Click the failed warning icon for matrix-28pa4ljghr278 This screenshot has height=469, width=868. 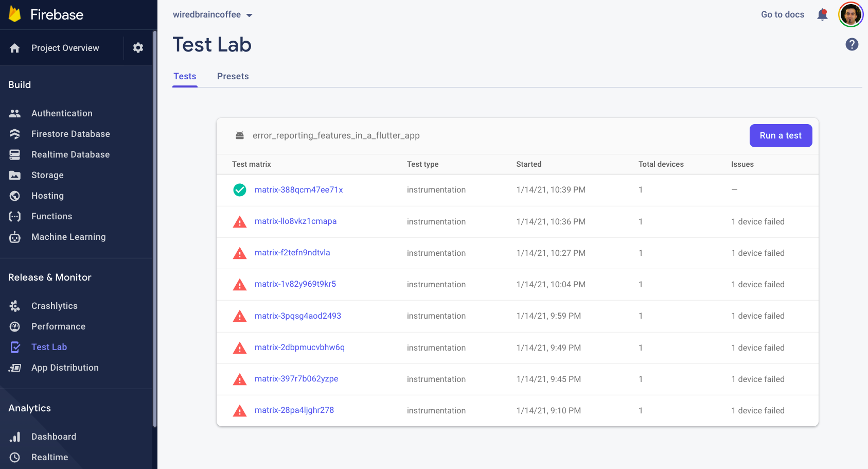[x=240, y=411]
